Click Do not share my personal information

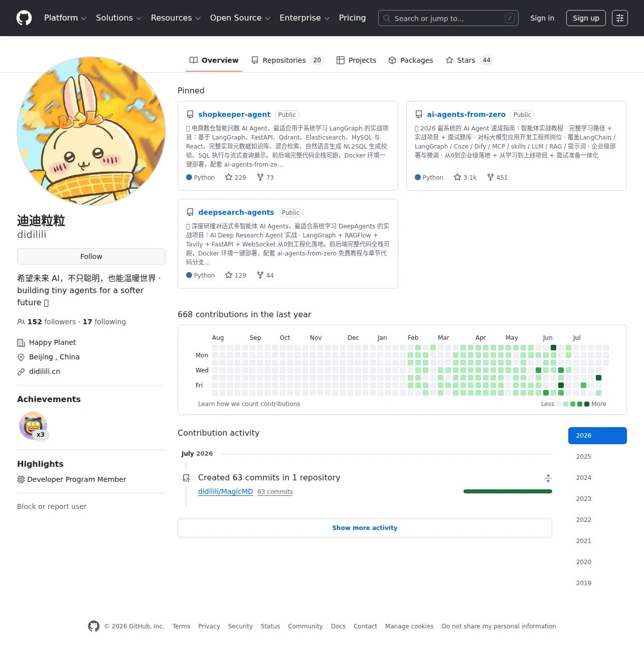[499, 626]
